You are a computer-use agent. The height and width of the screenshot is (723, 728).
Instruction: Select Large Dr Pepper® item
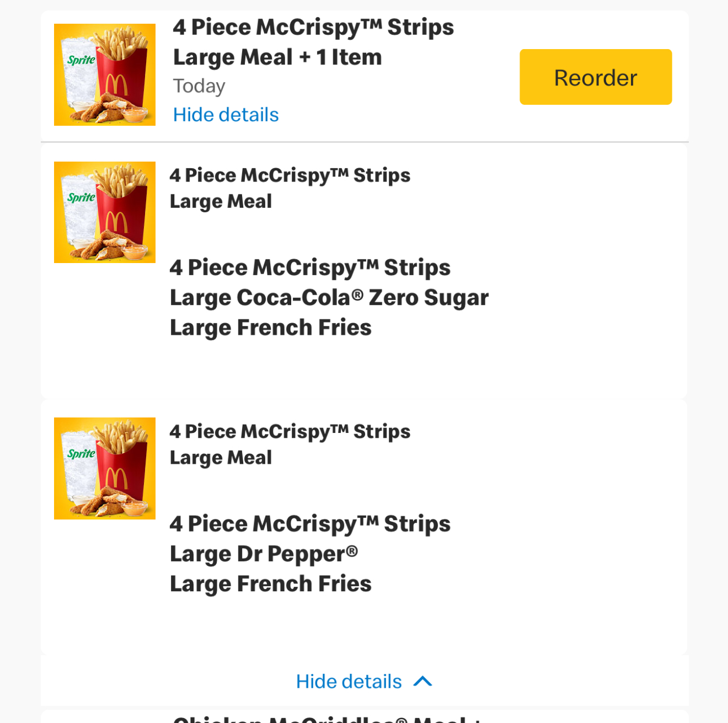coord(264,554)
